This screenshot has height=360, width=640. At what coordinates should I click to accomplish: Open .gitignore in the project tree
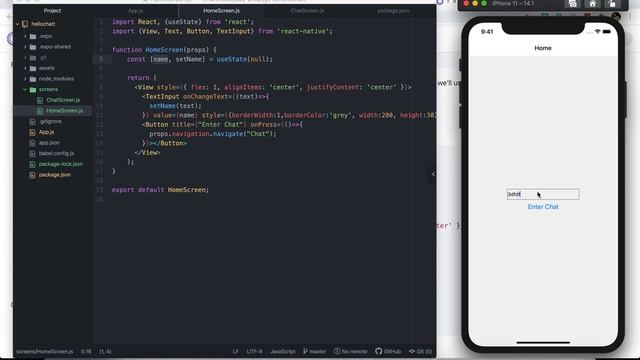click(50, 122)
